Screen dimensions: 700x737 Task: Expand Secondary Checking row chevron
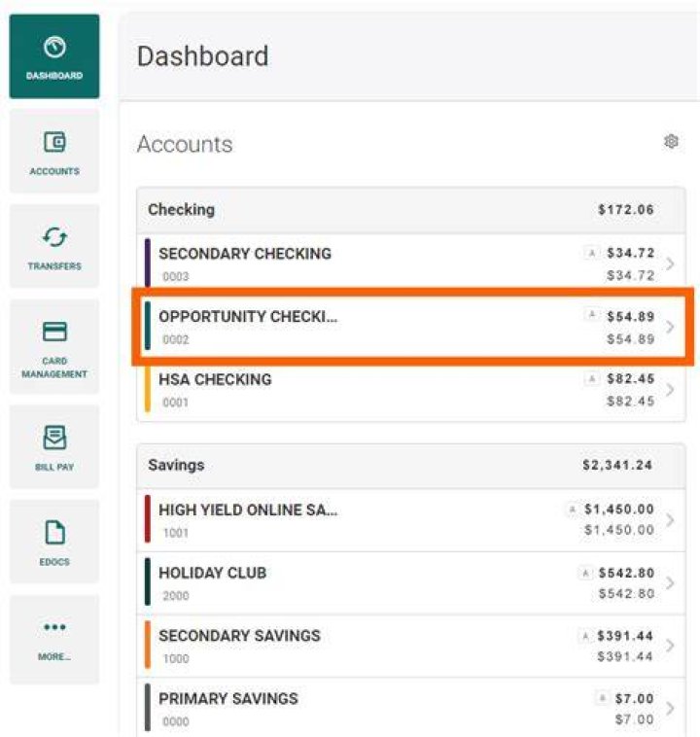click(670, 263)
